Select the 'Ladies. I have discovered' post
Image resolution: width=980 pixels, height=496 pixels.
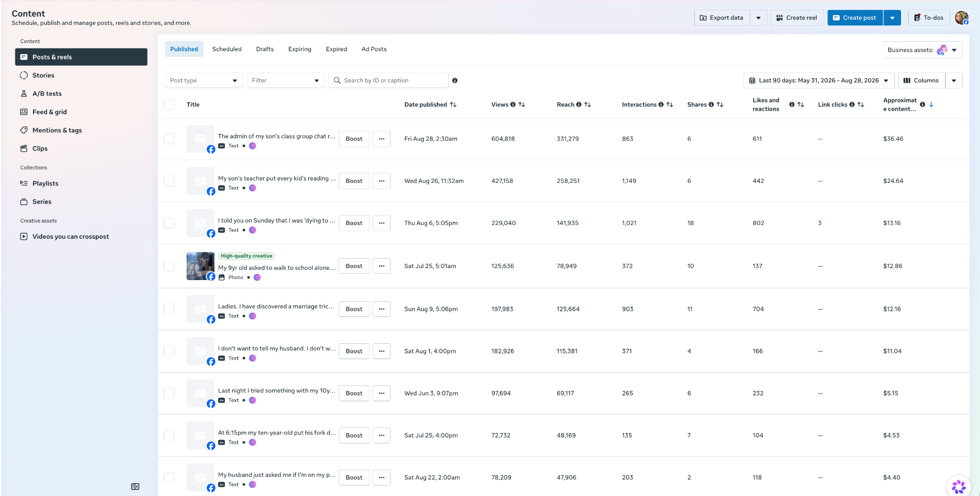point(169,309)
